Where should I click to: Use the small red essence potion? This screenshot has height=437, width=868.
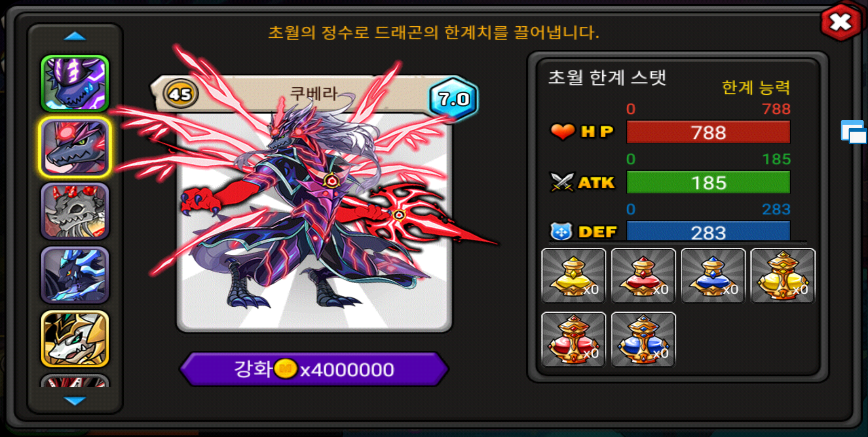[x=643, y=276]
